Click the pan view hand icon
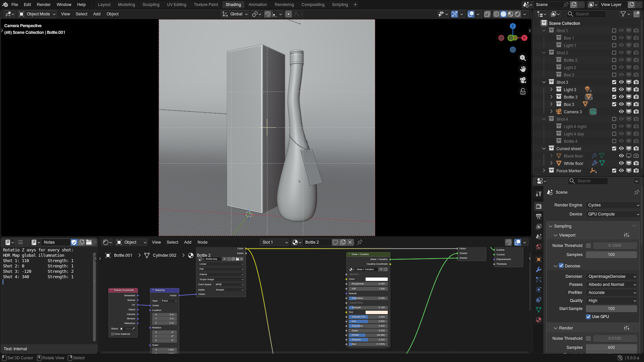 (523, 69)
